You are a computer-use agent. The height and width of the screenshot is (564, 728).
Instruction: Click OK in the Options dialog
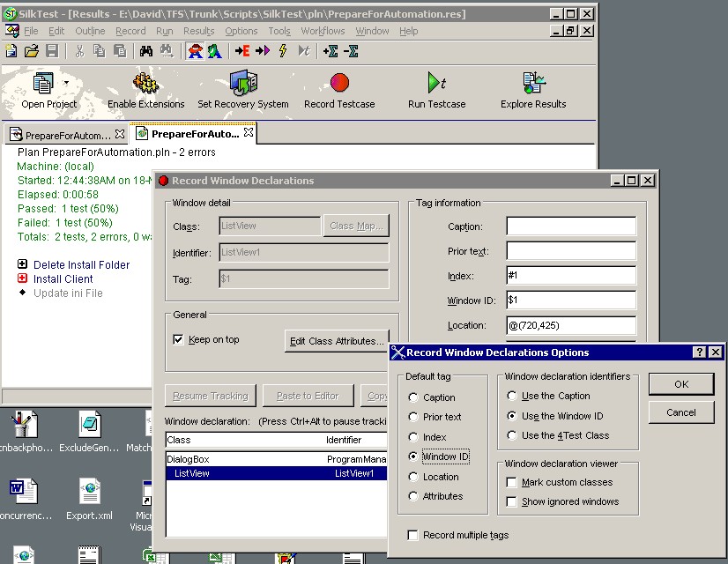(681, 384)
